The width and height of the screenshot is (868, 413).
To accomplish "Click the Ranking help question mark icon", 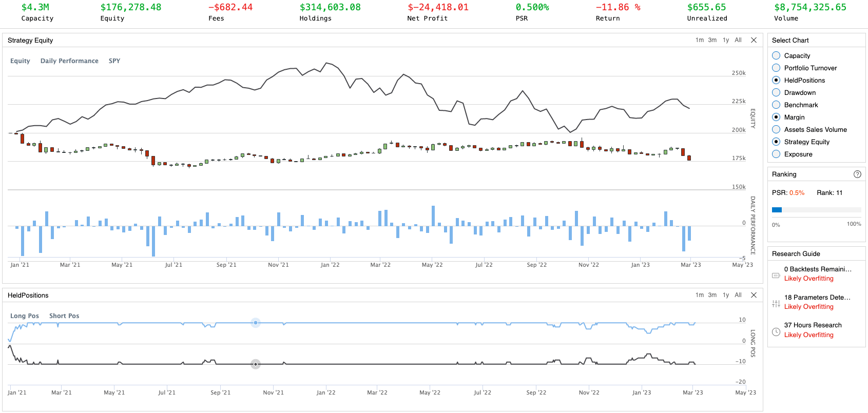I will 857,174.
